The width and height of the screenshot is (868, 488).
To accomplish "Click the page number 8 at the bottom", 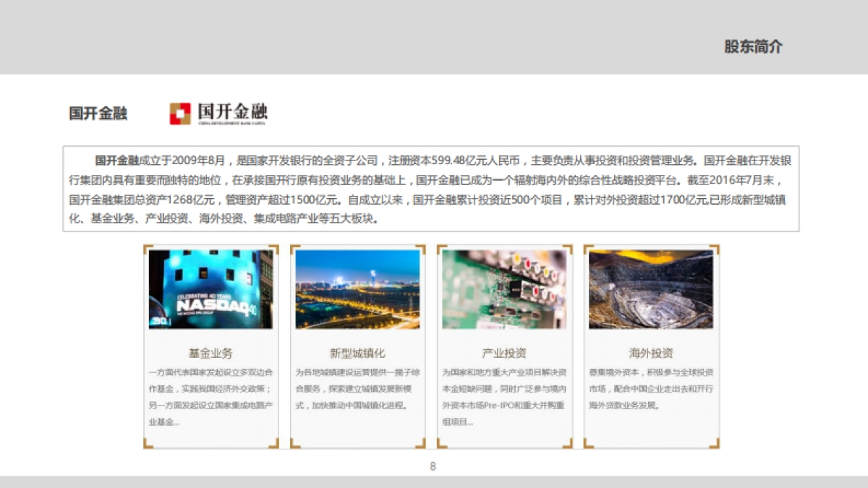I will (433, 466).
